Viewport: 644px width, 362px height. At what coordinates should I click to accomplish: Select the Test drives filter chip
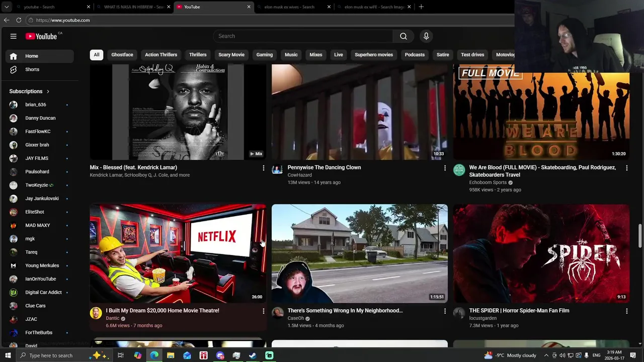coord(472,55)
